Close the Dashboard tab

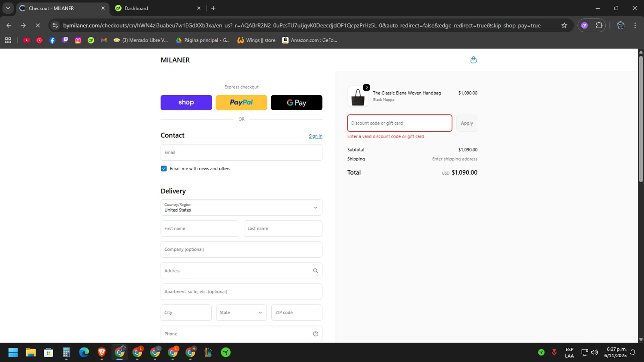[x=199, y=8]
